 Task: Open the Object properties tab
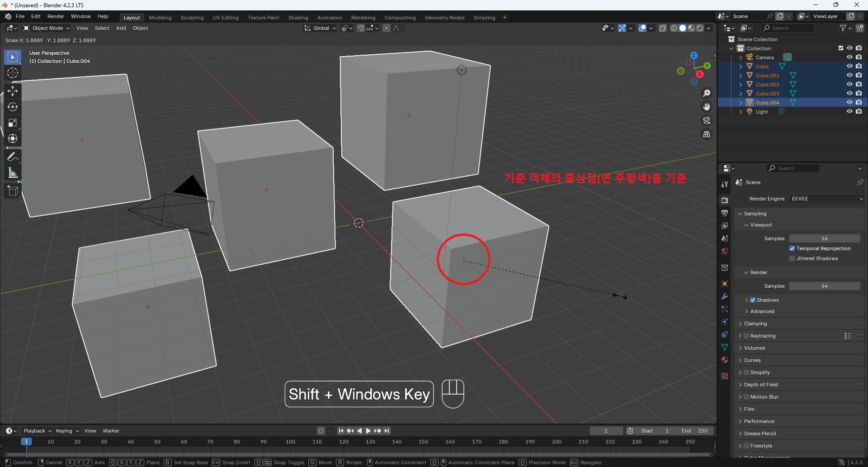(x=725, y=284)
